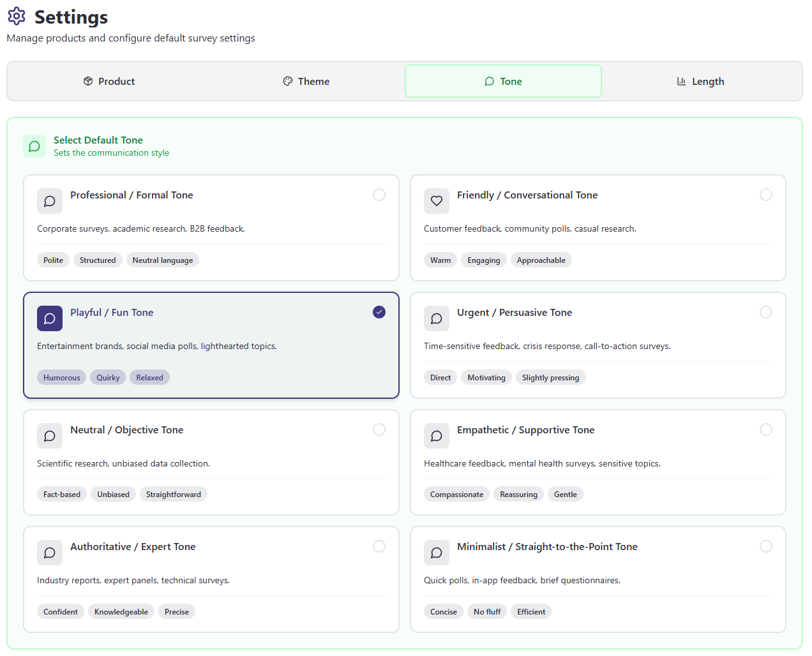Switch to the Product tab
Viewport: 812px width, 656px height.
[109, 82]
